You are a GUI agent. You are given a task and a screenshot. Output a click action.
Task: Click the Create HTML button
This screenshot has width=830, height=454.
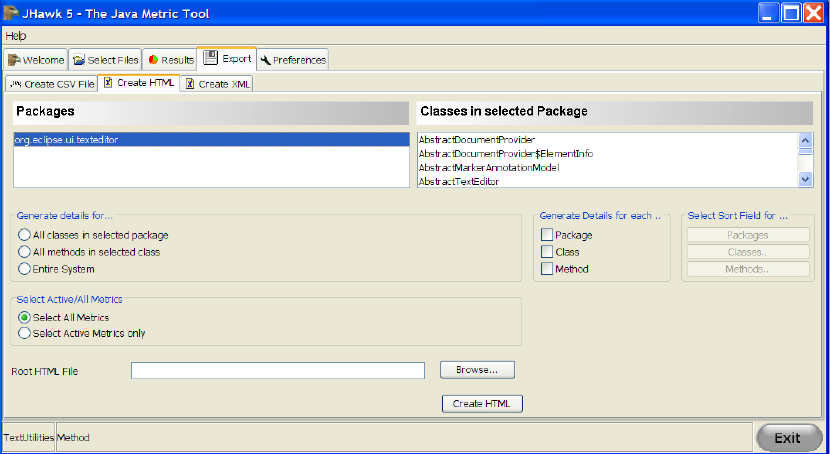(x=482, y=404)
